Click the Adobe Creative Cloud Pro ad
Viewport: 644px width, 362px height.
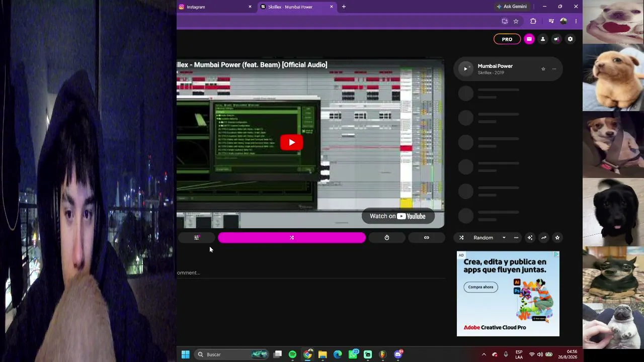coord(508,294)
